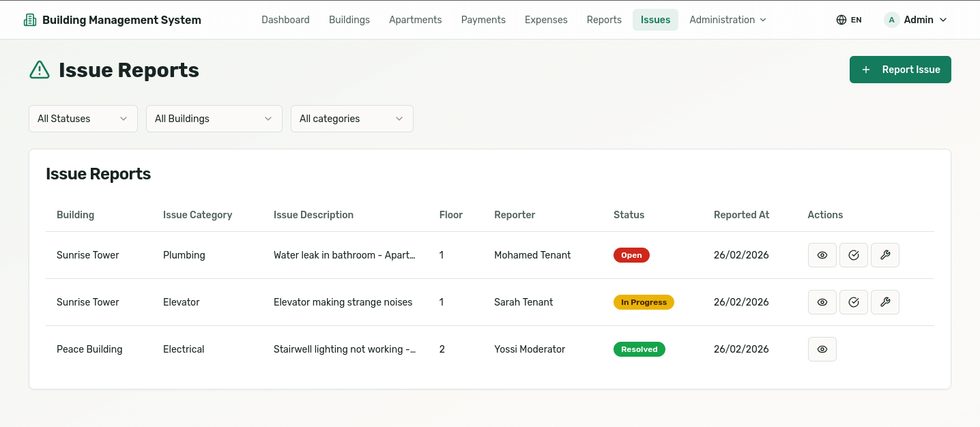Image resolution: width=980 pixels, height=427 pixels.
Task: Mark the Plumbing issue as resolved
Action: [x=853, y=255]
